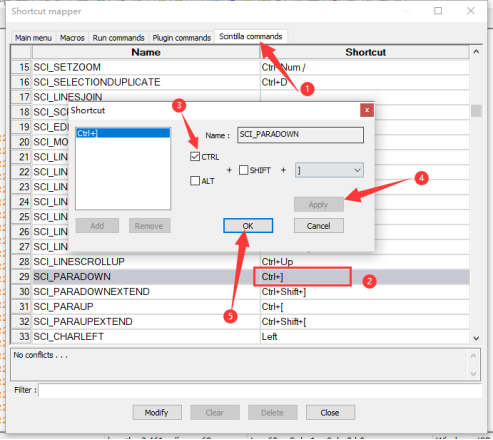This screenshot has width=493, height=440.
Task: Click the Delete button
Action: tap(272, 412)
